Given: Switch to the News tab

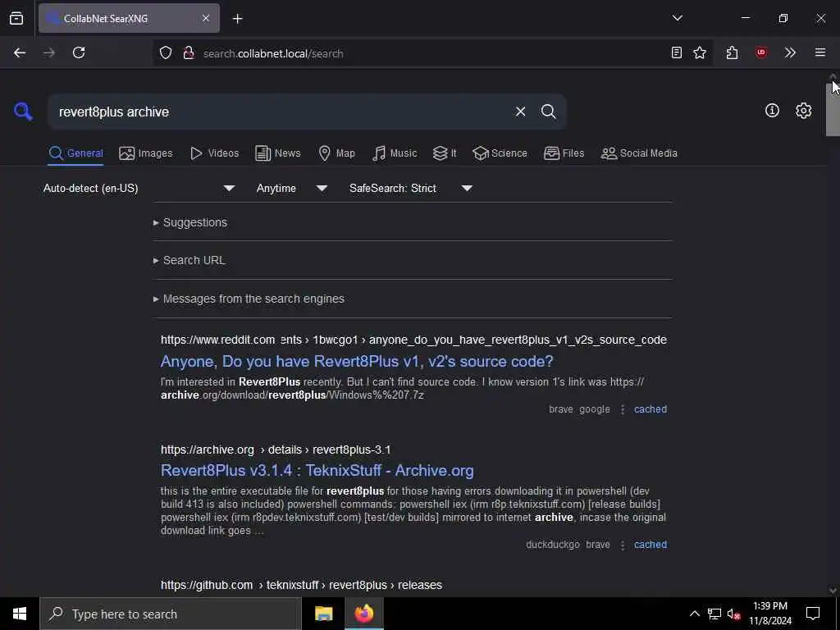Looking at the screenshot, I should [x=277, y=153].
